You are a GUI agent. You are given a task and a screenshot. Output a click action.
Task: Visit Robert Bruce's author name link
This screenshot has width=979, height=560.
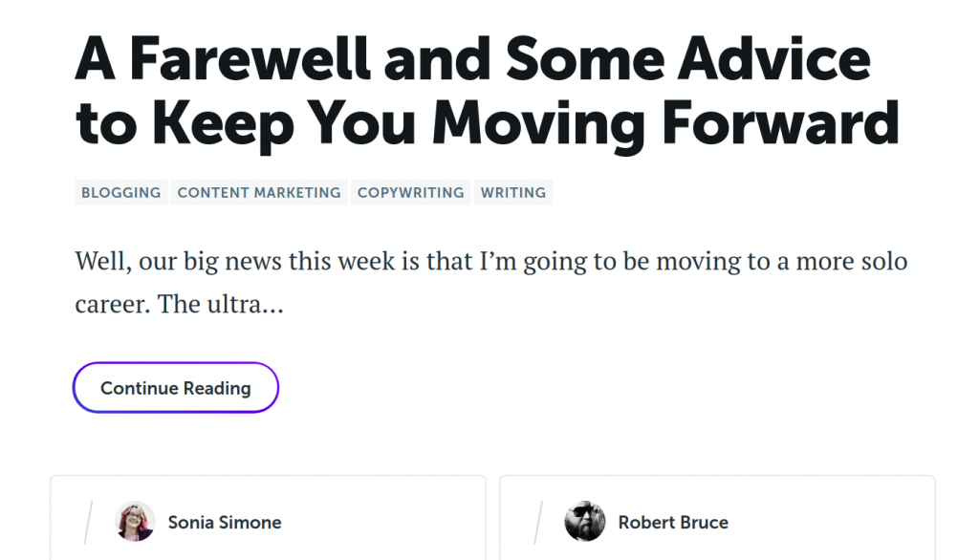673,523
